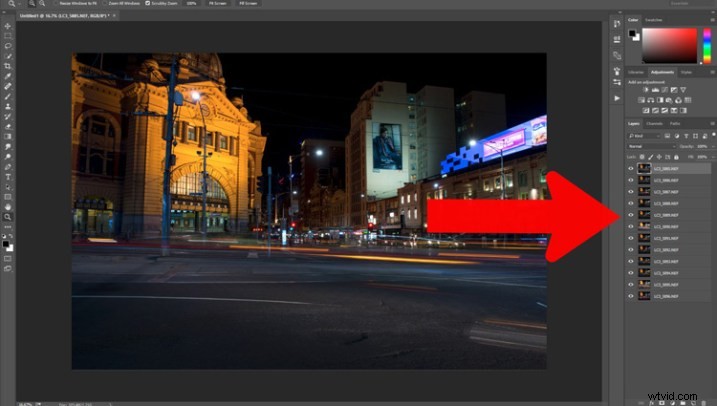Viewport: 717px width, 406px height.
Task: Add an Invert adjustment
Action: [646, 111]
